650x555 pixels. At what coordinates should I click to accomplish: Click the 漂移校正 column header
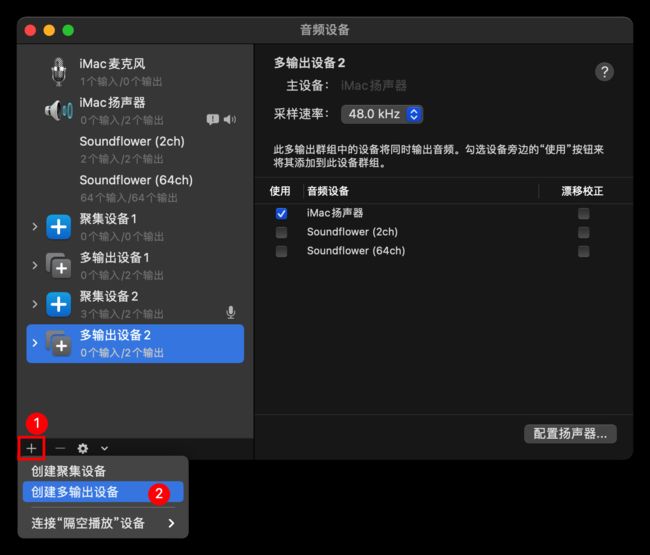[x=582, y=191]
